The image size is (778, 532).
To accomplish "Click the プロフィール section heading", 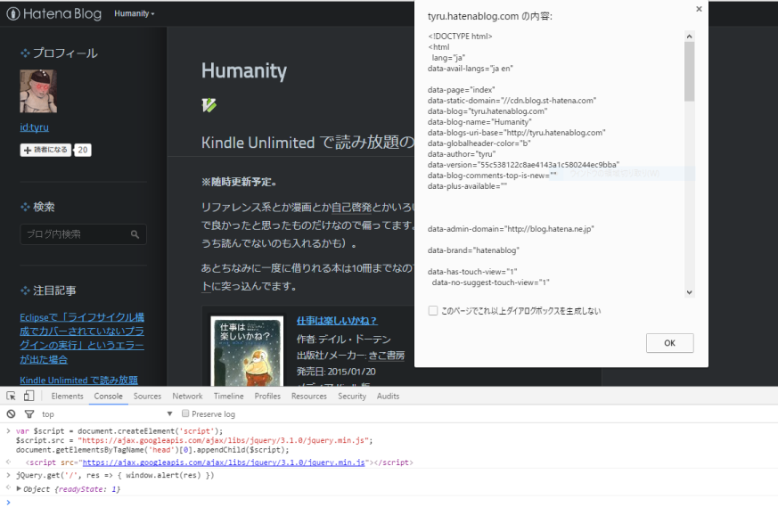I will [x=65, y=53].
